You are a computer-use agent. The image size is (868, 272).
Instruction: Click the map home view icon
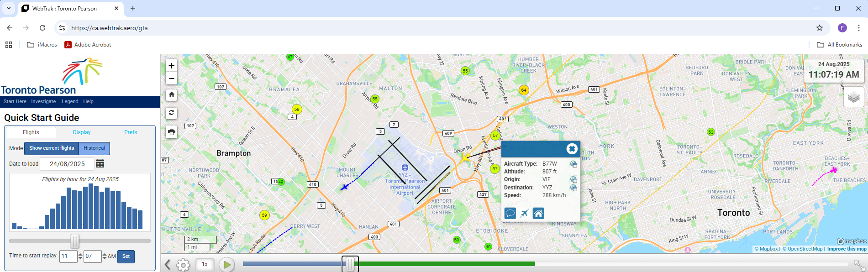pos(171,95)
